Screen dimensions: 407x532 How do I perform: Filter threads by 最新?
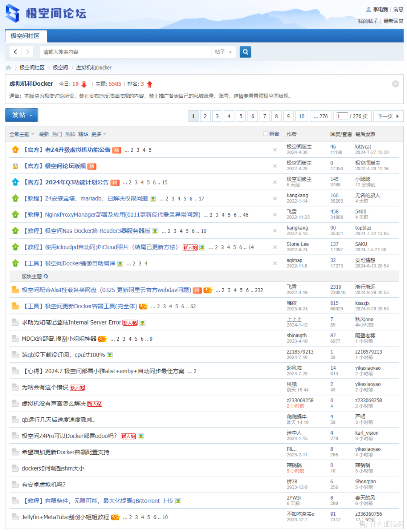(44, 134)
